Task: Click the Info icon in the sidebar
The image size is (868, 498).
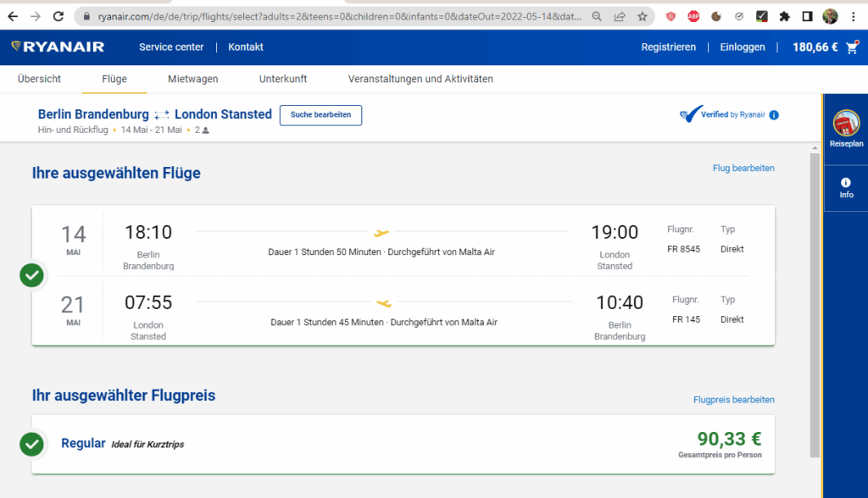Action: [x=846, y=188]
